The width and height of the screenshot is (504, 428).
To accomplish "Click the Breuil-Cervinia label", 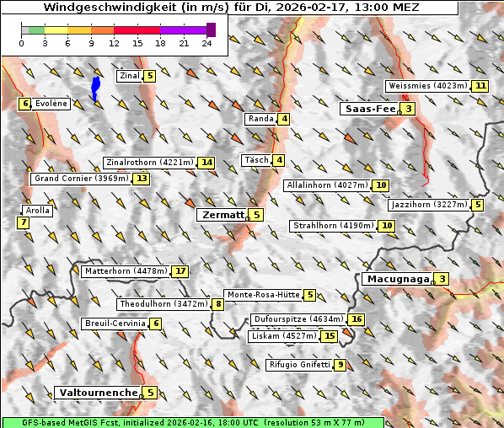I will (115, 324).
